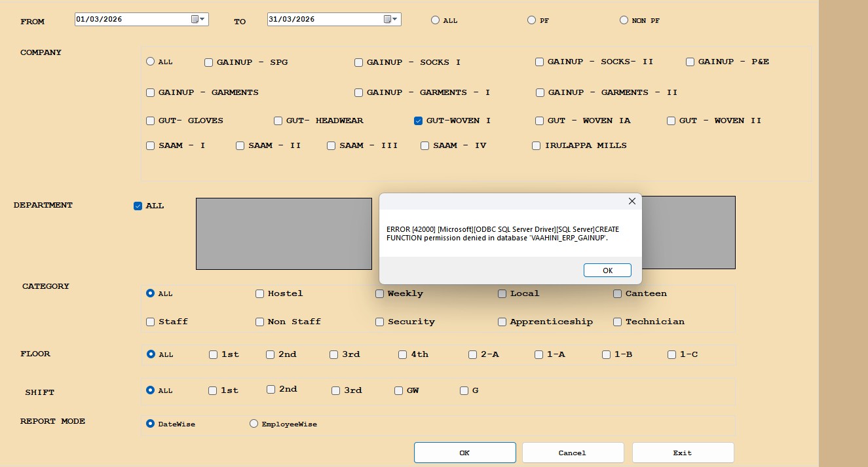Open the FROM date calendar dropdown

coord(198,20)
